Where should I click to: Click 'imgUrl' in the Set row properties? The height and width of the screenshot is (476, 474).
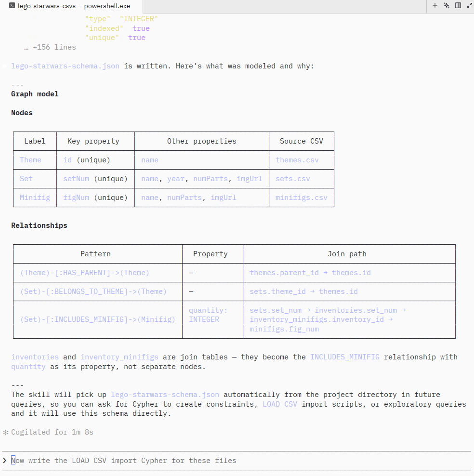pyautogui.click(x=250, y=179)
